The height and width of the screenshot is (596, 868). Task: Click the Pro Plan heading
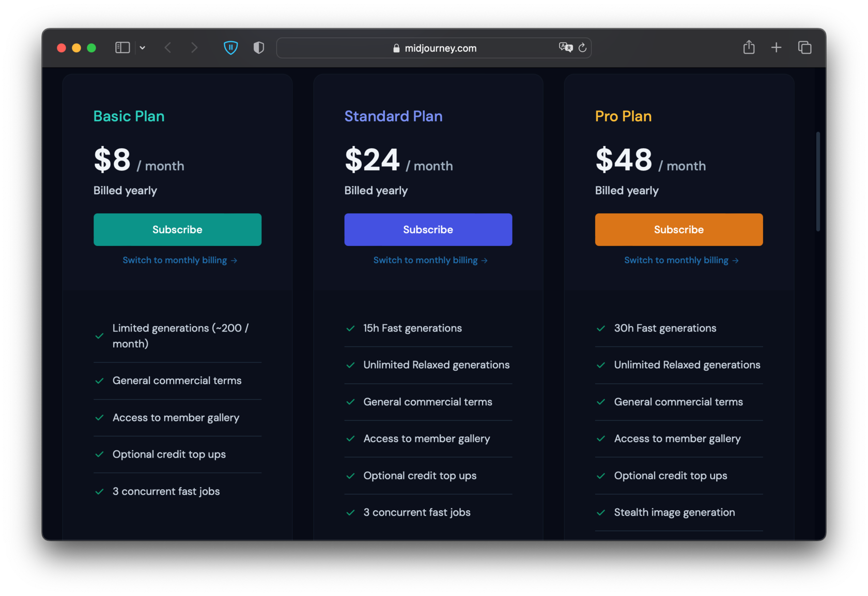point(623,116)
